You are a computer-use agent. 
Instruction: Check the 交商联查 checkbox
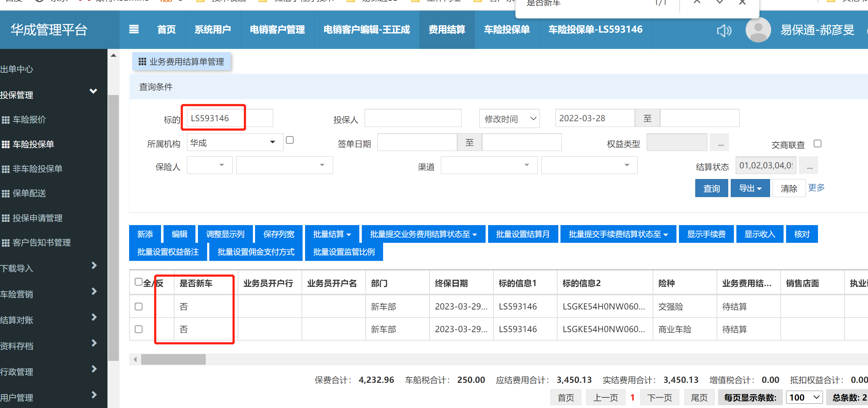click(x=817, y=144)
